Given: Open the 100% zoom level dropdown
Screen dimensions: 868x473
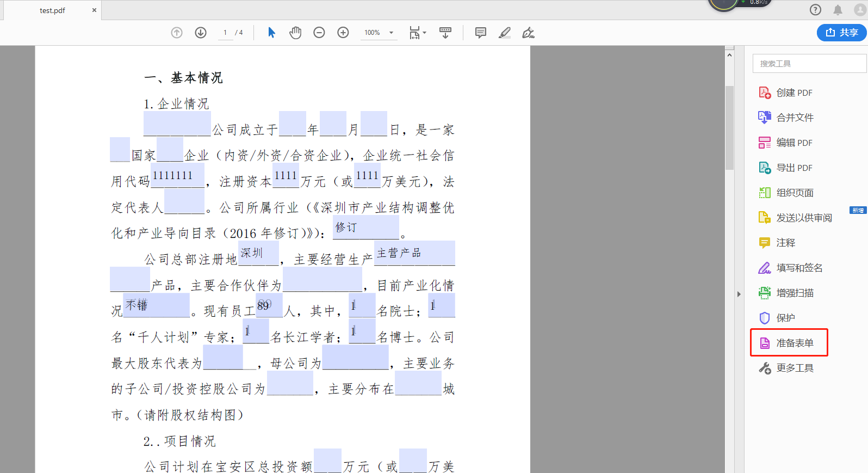Looking at the screenshot, I should click(379, 33).
